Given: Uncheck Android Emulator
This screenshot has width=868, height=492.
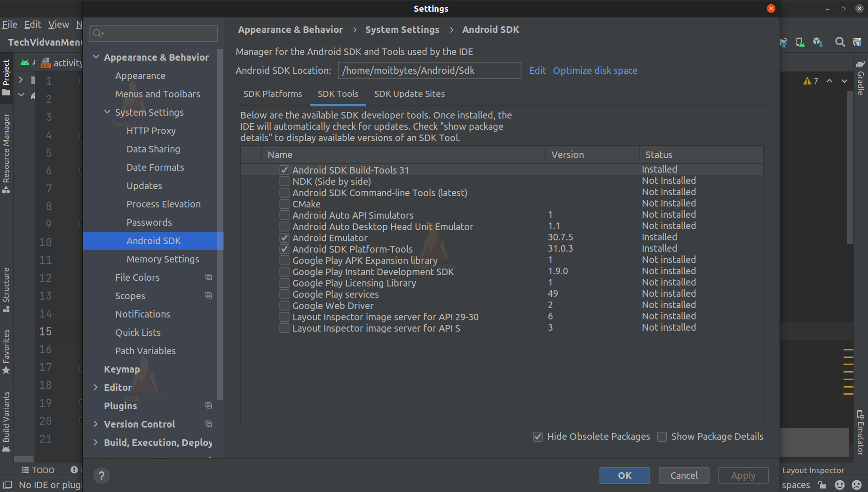Looking at the screenshot, I should 284,238.
